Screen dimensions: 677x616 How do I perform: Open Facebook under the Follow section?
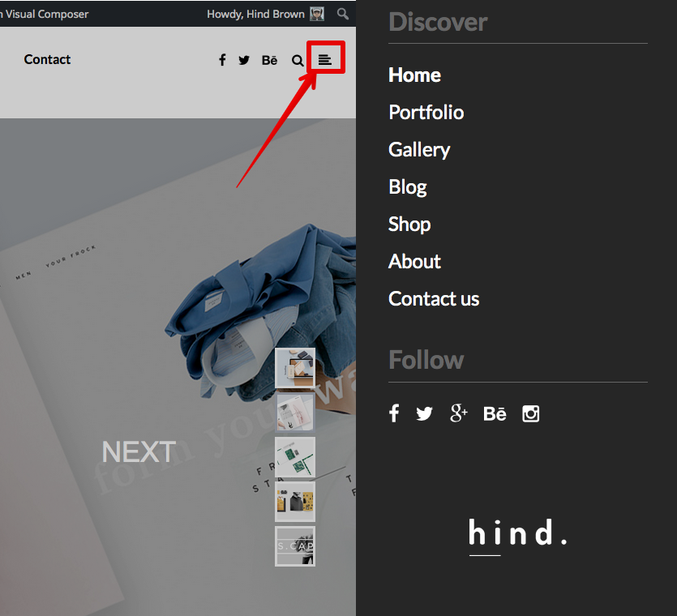pos(394,413)
